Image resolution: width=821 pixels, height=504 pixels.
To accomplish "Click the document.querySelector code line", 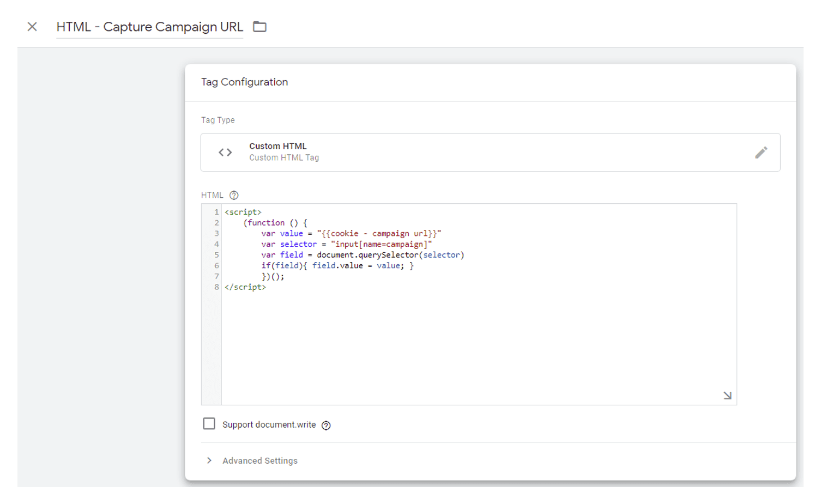I will point(362,255).
